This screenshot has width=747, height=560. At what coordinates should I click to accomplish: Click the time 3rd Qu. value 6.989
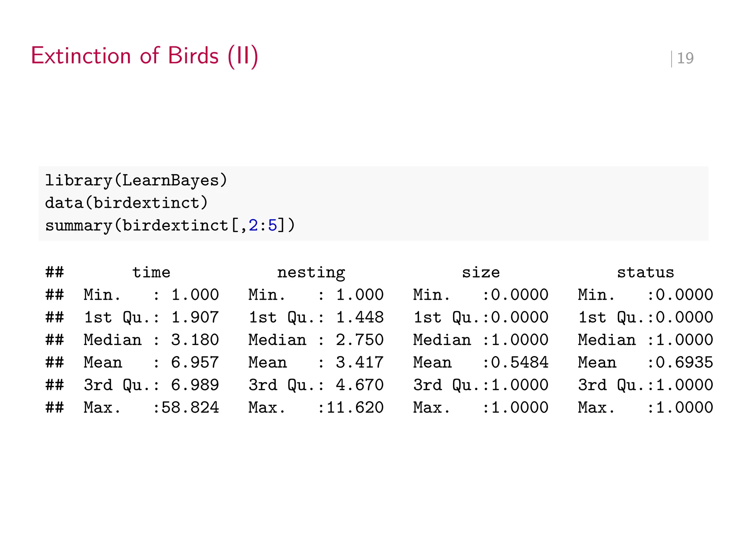coord(195,385)
